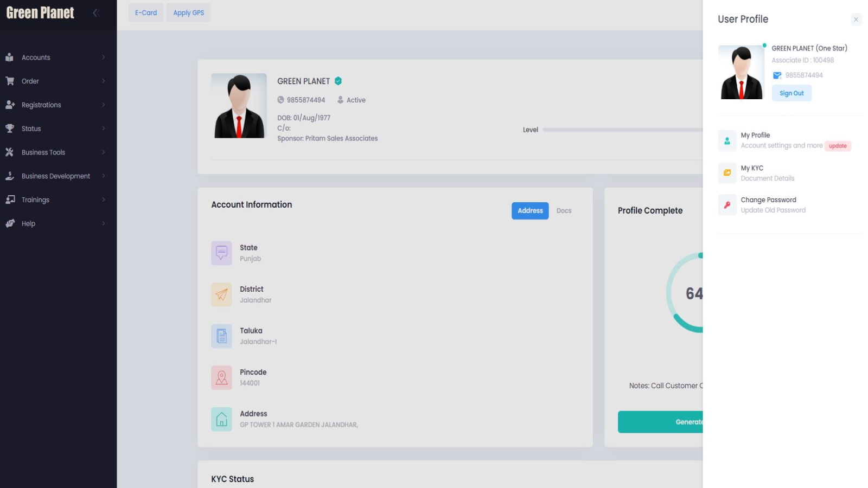Open the My KYC document icon
This screenshot has width=868, height=488.
727,173
